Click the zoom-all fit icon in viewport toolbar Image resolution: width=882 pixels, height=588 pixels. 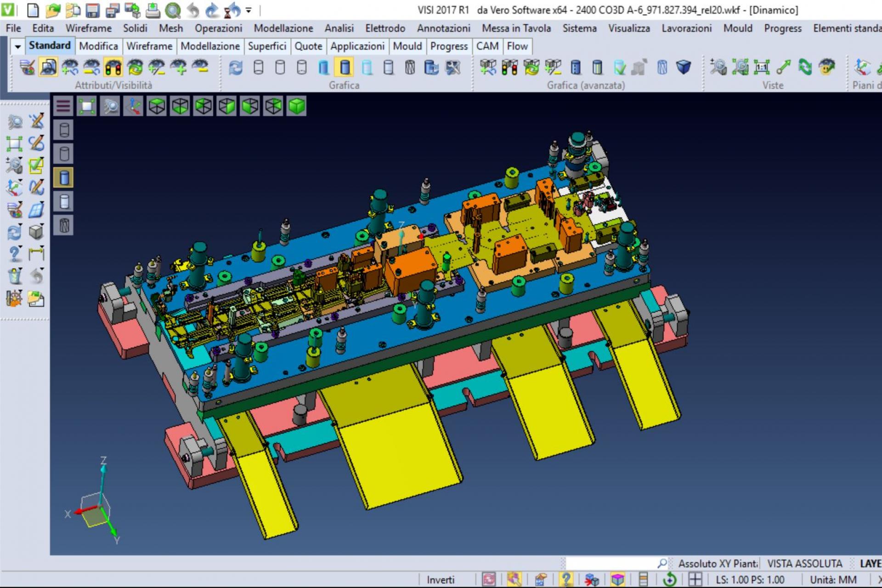pyautogui.click(x=86, y=106)
